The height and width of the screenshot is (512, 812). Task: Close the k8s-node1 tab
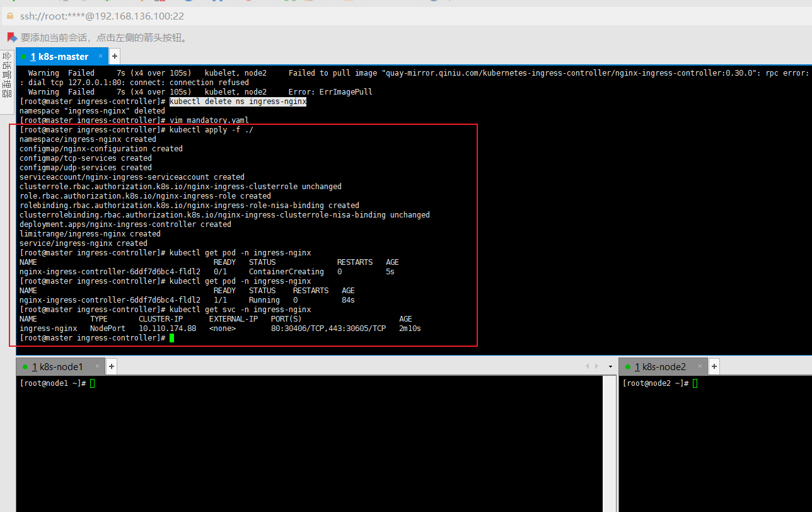(x=98, y=366)
